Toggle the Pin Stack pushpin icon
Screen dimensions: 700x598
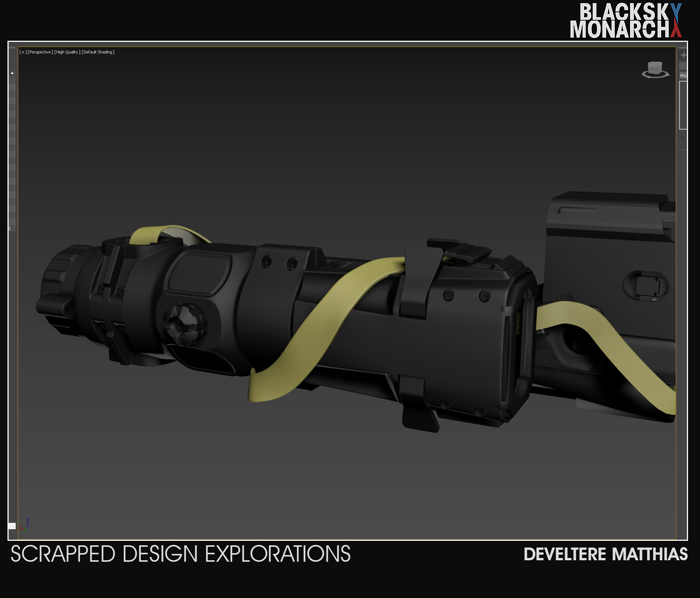click(683, 136)
